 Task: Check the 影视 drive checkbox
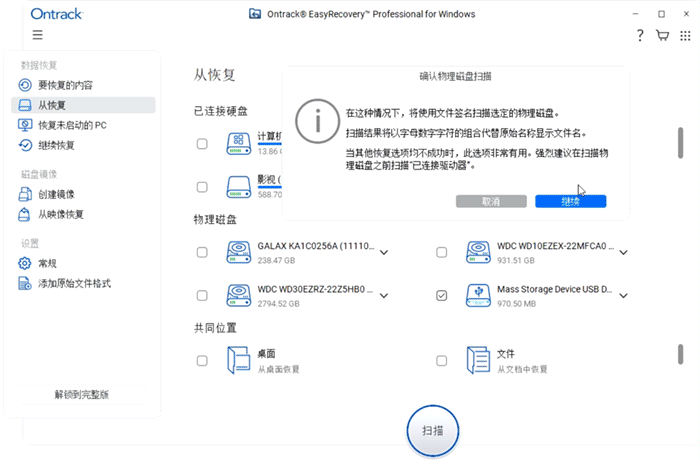(x=202, y=187)
